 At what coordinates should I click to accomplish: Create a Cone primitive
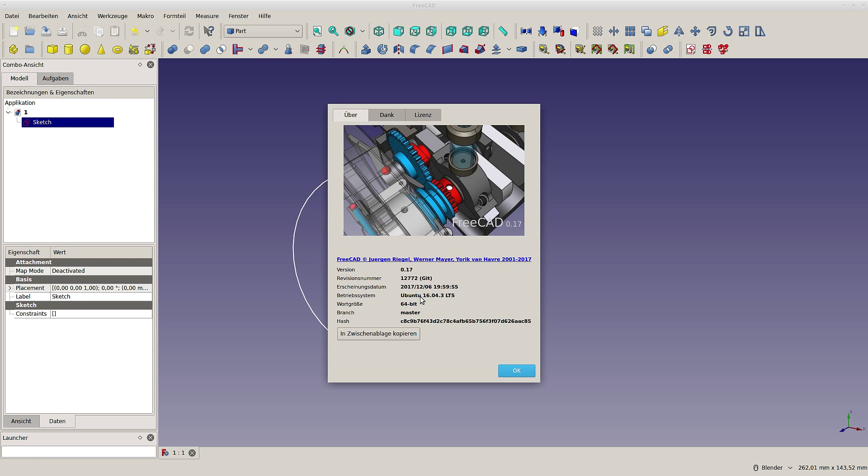pyautogui.click(x=101, y=49)
